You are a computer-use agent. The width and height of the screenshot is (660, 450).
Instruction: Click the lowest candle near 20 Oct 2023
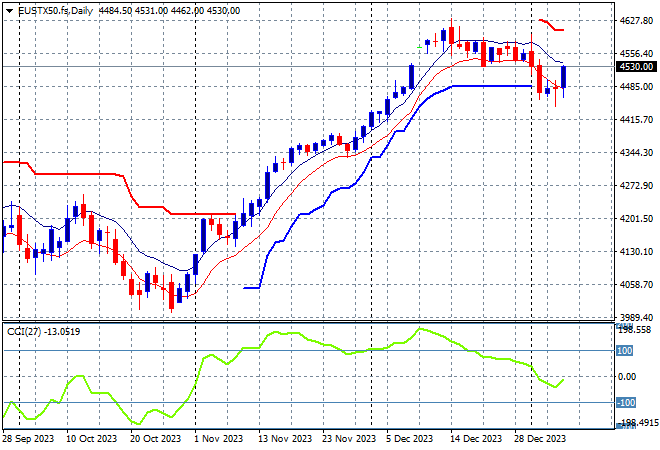click(171, 295)
